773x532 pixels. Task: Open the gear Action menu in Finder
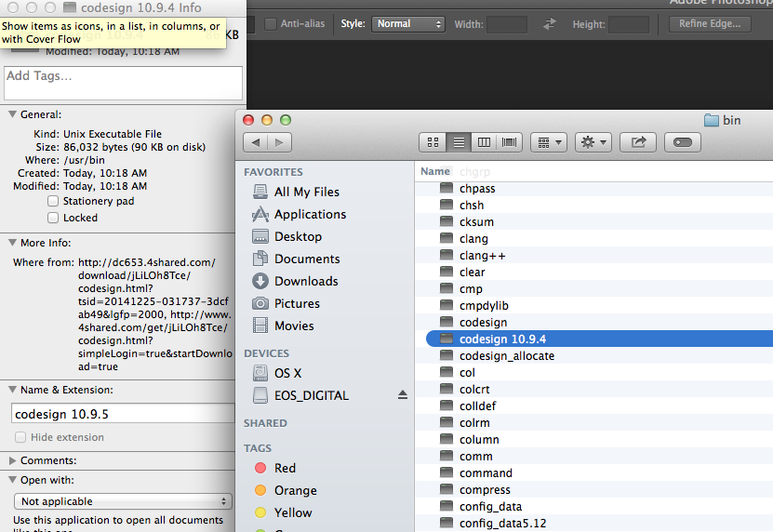pos(593,142)
